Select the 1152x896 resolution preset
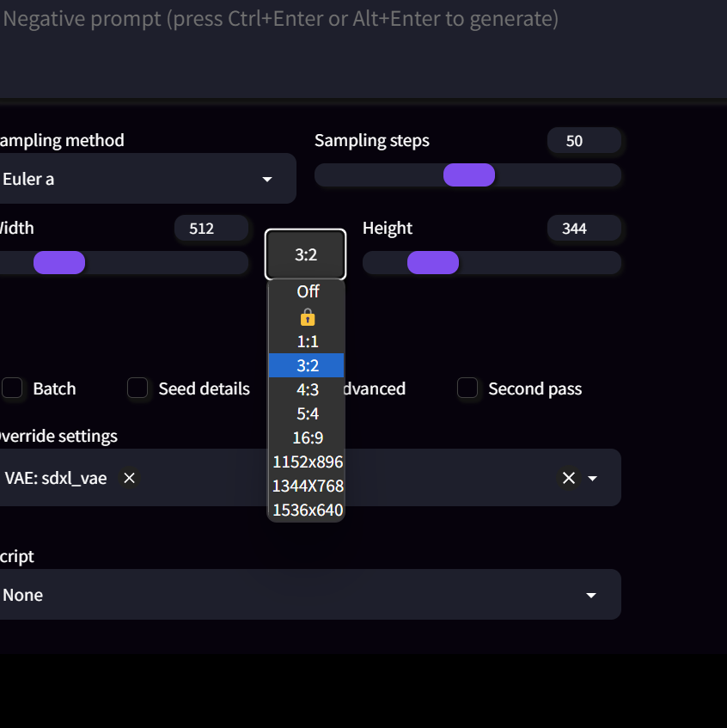 (307, 462)
